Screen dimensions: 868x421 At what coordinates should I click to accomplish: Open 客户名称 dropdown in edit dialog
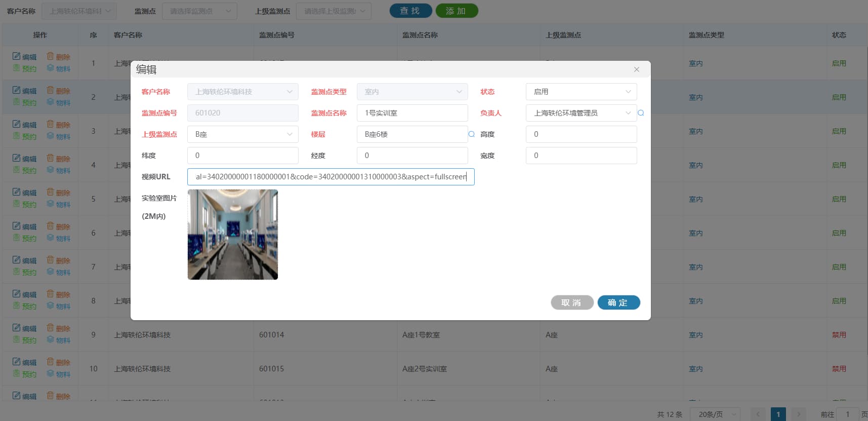tap(243, 92)
